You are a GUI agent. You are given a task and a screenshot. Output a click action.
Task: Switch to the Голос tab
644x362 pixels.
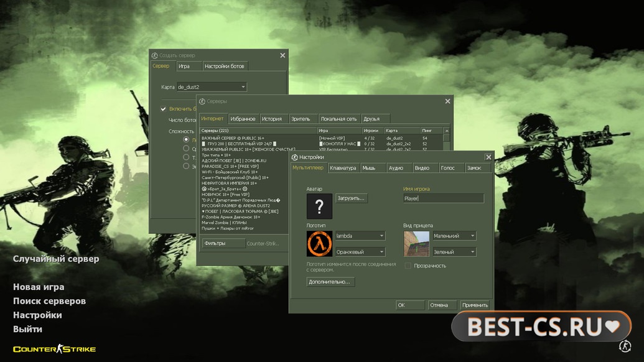[451, 168]
